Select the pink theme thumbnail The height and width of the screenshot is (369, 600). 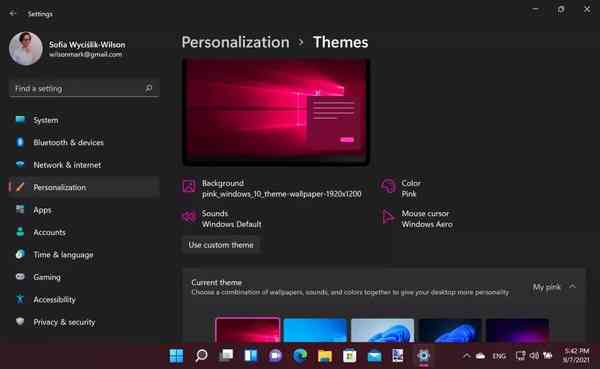[x=248, y=330]
